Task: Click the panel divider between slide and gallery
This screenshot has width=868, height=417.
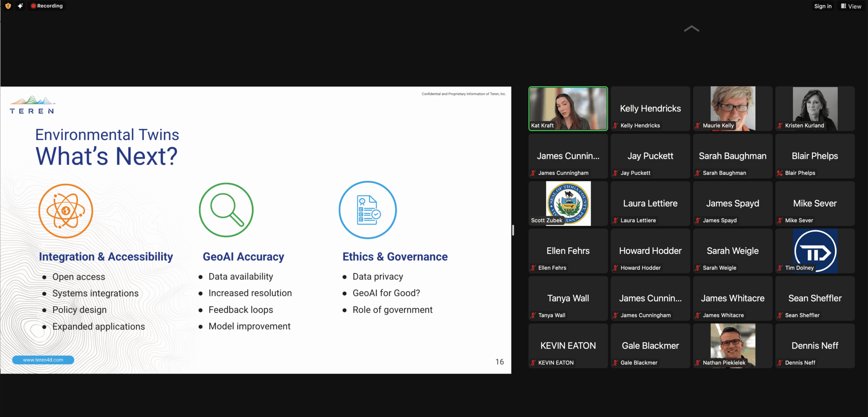Action: 513,230
